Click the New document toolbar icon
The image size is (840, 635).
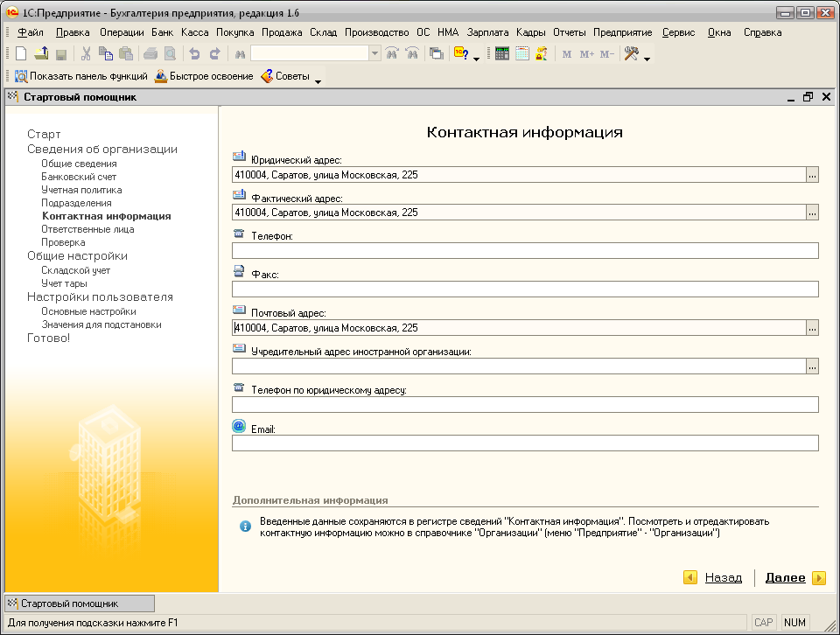[21, 53]
